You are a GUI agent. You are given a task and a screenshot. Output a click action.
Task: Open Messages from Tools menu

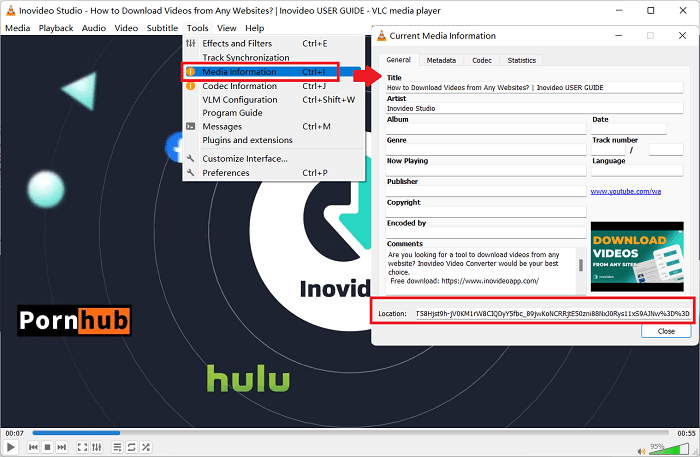pos(273,126)
